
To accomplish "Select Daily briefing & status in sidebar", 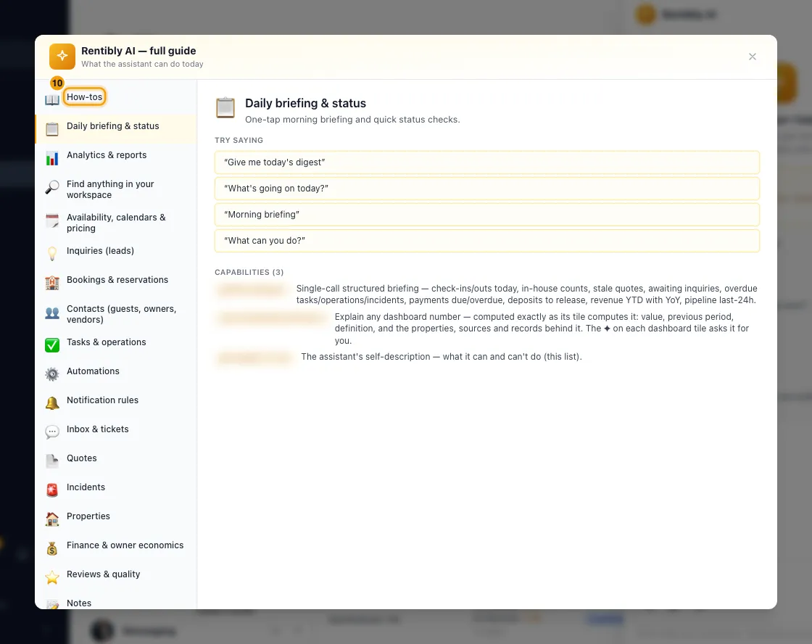I will [x=116, y=129].
